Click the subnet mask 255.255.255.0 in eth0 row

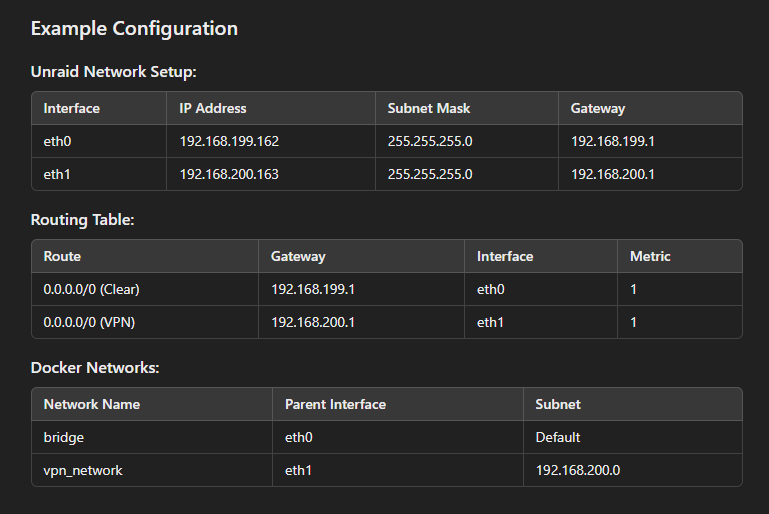pos(430,141)
